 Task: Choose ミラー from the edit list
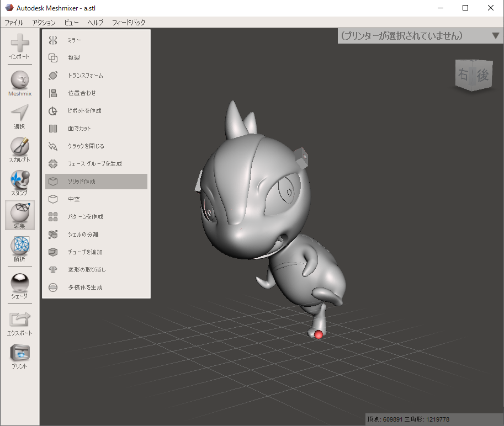tap(96, 40)
